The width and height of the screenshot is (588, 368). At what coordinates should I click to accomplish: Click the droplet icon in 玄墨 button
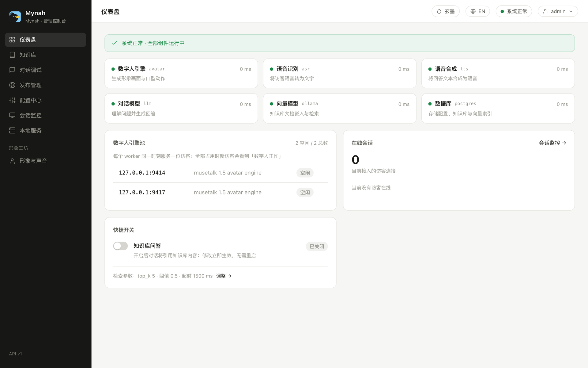pos(439,11)
